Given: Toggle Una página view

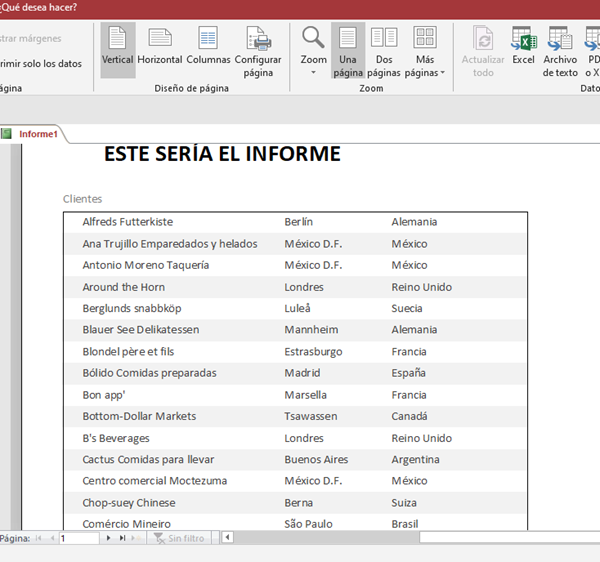Looking at the screenshot, I should click(348, 52).
